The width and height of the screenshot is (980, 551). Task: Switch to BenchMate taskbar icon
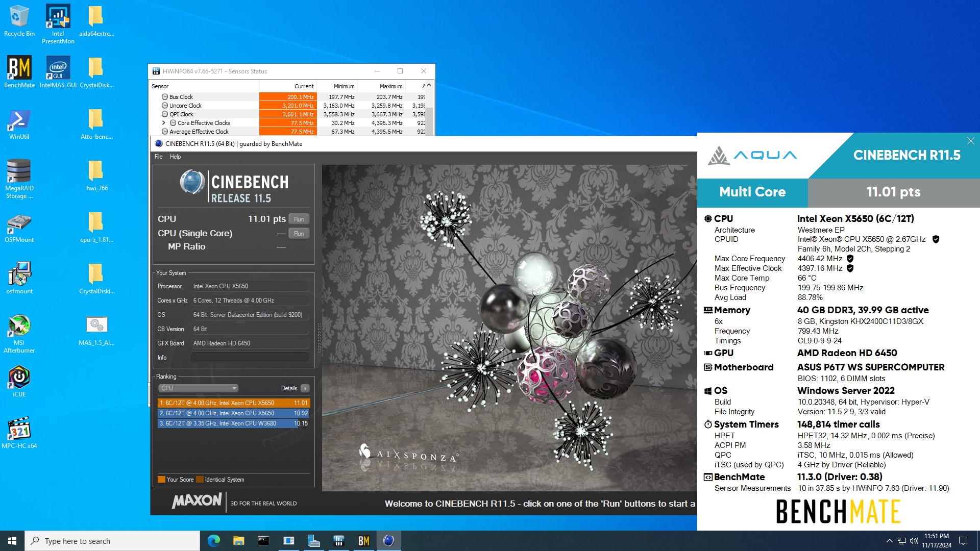click(x=363, y=541)
